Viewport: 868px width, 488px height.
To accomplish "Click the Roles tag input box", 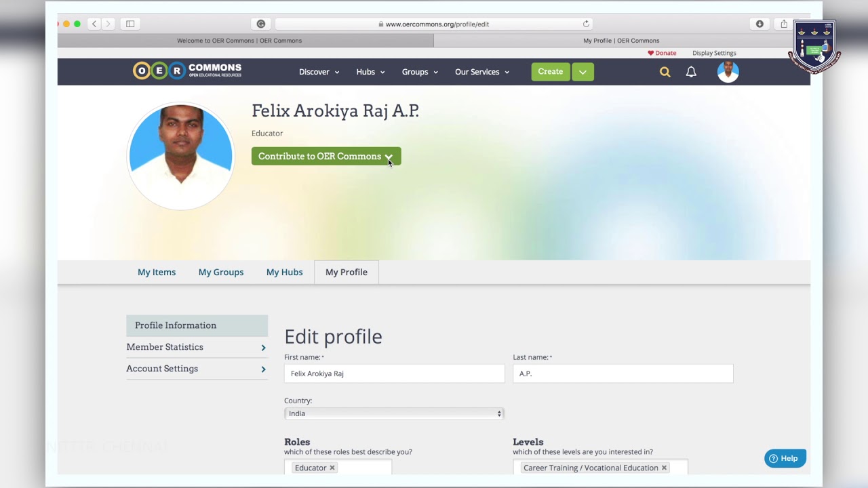I will (x=338, y=468).
